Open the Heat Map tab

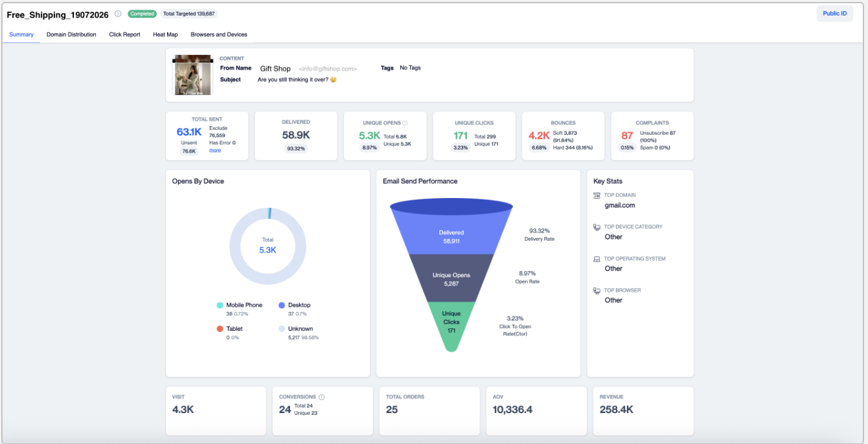[x=165, y=34]
